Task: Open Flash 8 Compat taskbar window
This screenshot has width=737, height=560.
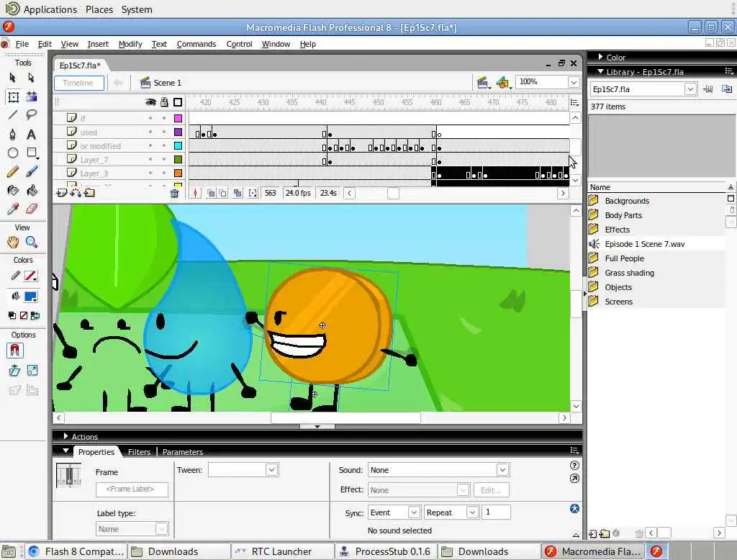Action: 77,551
